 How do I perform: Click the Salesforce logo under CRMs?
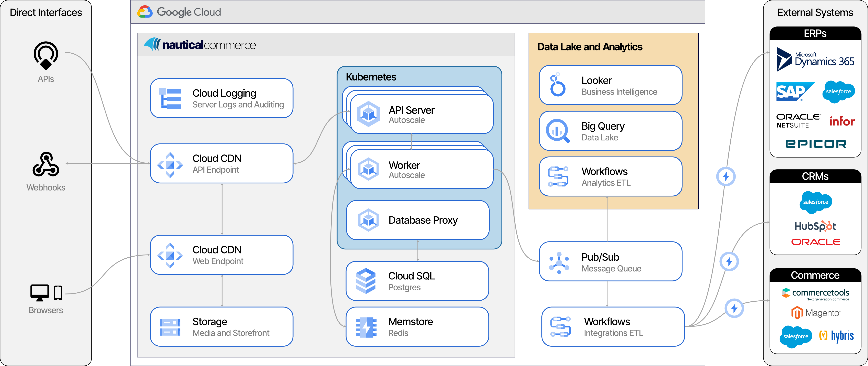point(816,202)
